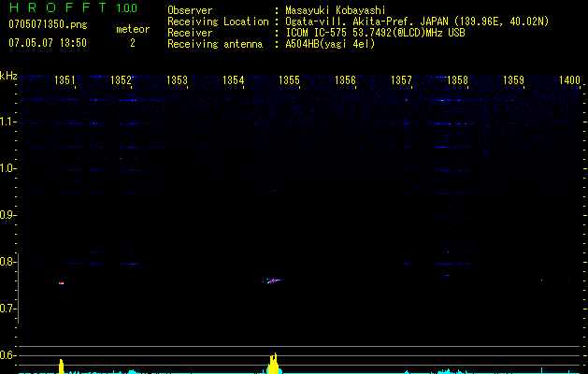Click the tall yellow power peak near 1355

pos(274,363)
